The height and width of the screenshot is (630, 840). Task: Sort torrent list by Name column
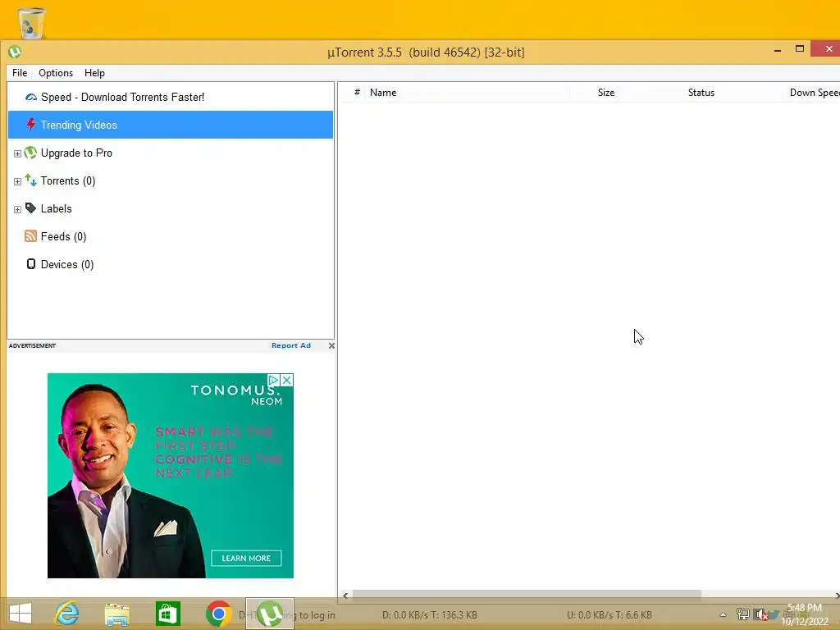point(383,92)
